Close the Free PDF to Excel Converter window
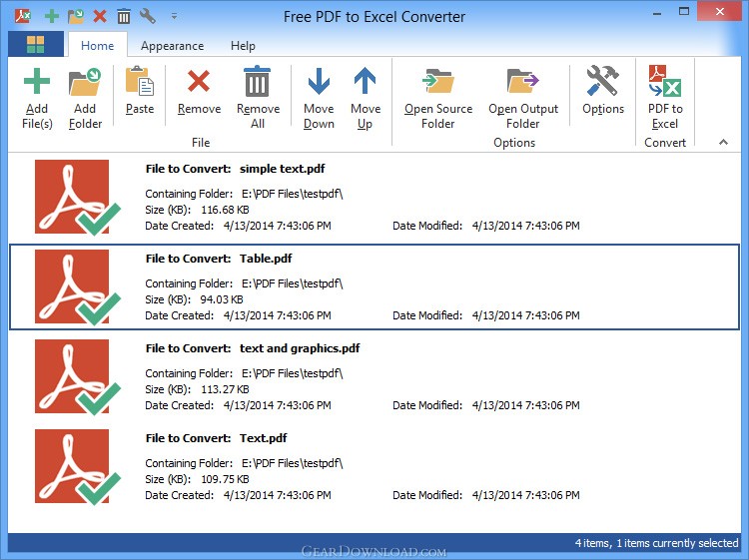The height and width of the screenshot is (560, 749). [719, 11]
